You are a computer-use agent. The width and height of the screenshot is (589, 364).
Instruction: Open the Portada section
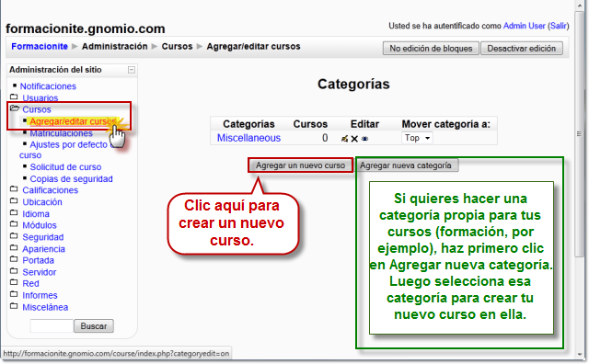tap(38, 260)
